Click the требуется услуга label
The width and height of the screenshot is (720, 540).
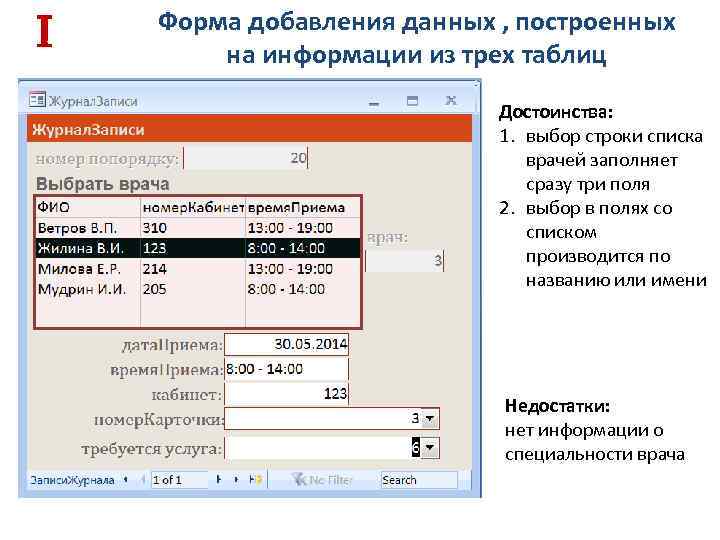(152, 449)
